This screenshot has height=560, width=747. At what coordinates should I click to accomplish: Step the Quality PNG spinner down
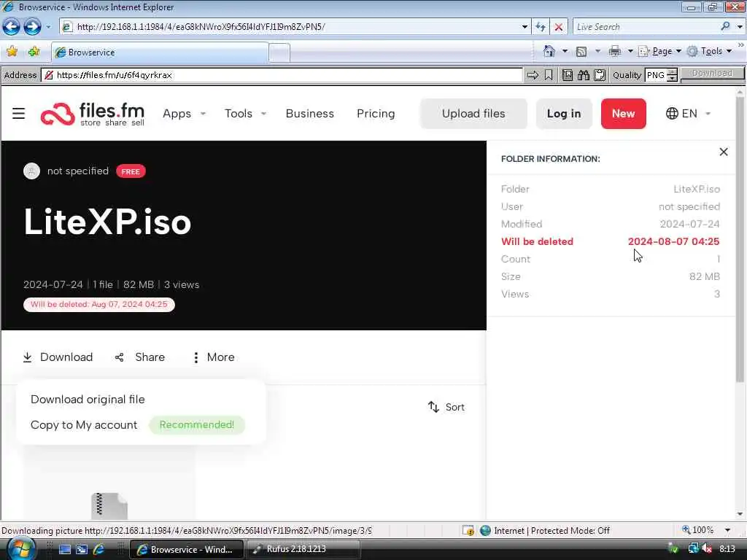(x=672, y=78)
